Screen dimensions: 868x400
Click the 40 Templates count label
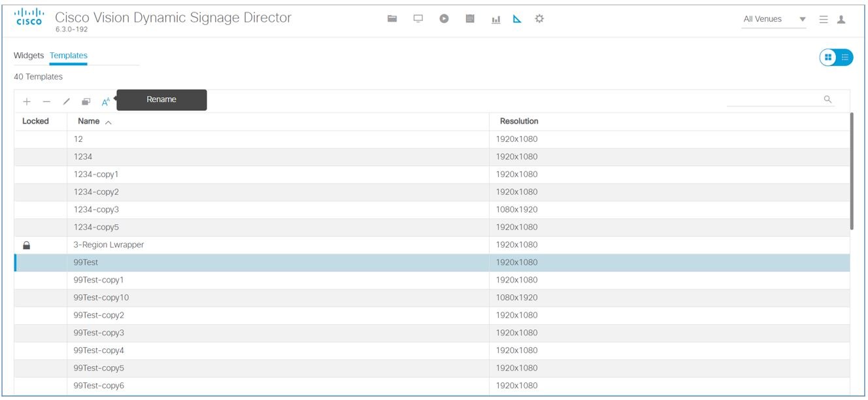point(38,77)
